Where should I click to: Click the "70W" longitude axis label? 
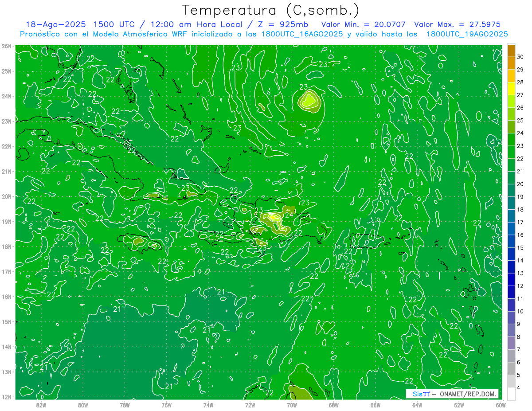coord(292,405)
